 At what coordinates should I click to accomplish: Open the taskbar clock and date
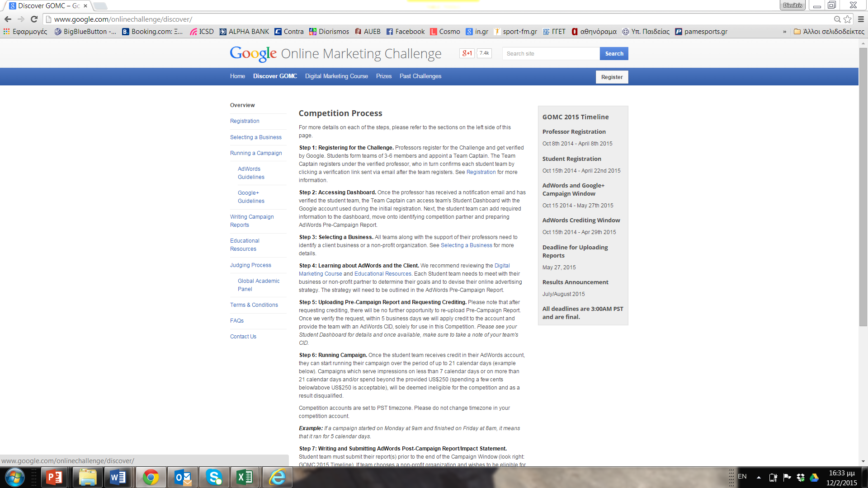[841, 478]
